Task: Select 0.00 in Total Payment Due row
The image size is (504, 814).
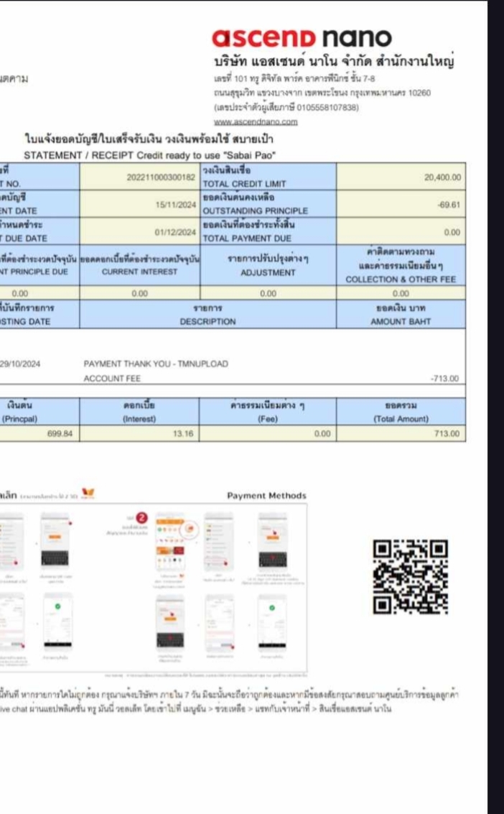Action: (452, 232)
